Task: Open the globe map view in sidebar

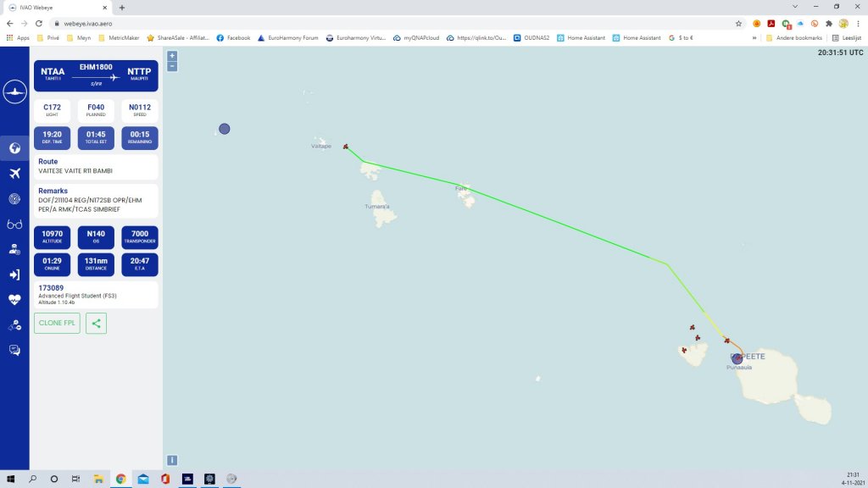Action: 14,148
